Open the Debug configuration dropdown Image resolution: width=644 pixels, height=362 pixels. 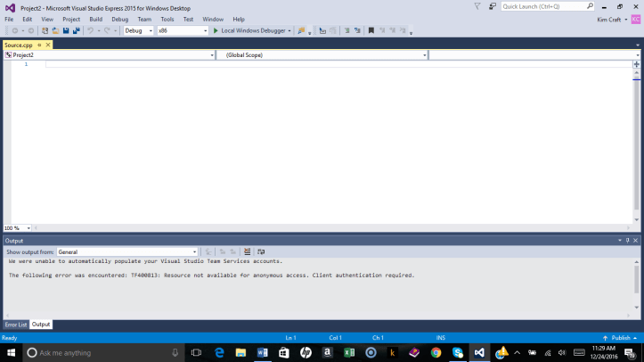click(x=138, y=30)
